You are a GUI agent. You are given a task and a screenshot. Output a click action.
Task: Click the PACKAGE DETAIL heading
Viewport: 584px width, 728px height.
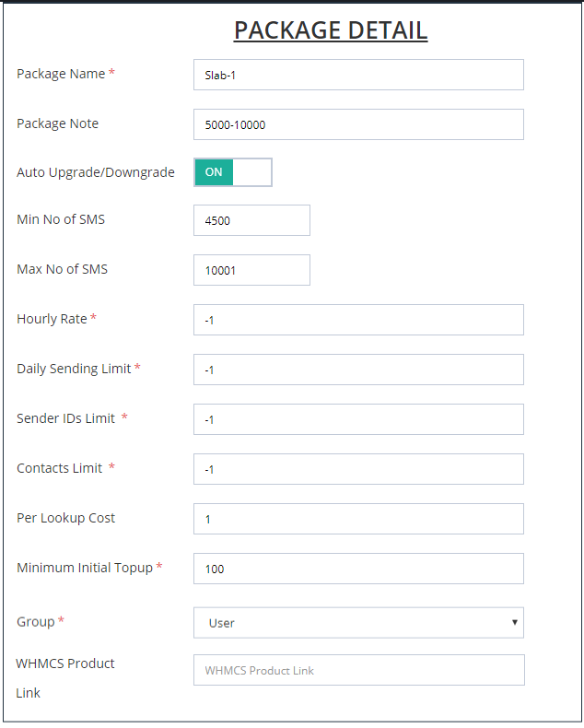click(x=331, y=30)
